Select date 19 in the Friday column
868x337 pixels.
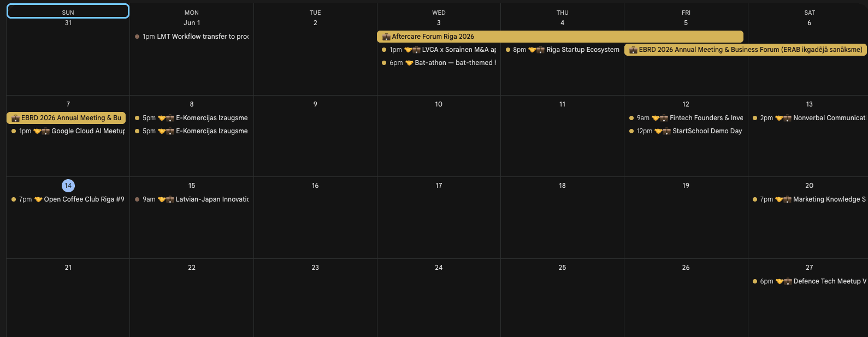point(686,186)
